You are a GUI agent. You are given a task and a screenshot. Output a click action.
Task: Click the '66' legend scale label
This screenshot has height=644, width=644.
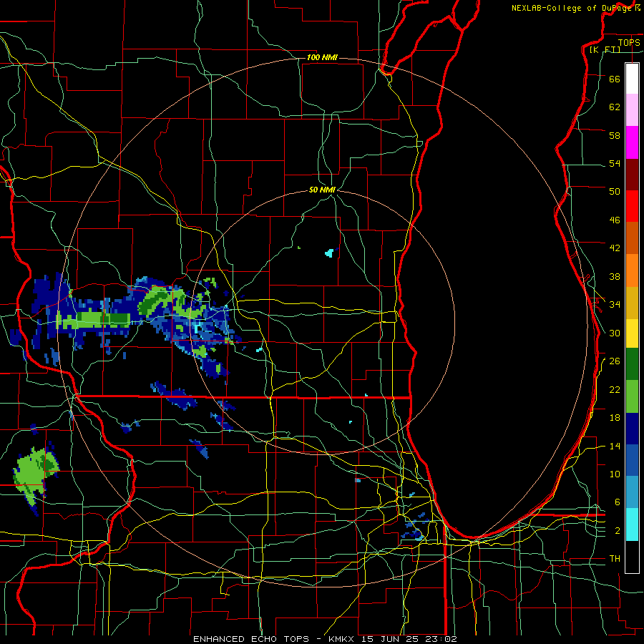click(x=615, y=79)
